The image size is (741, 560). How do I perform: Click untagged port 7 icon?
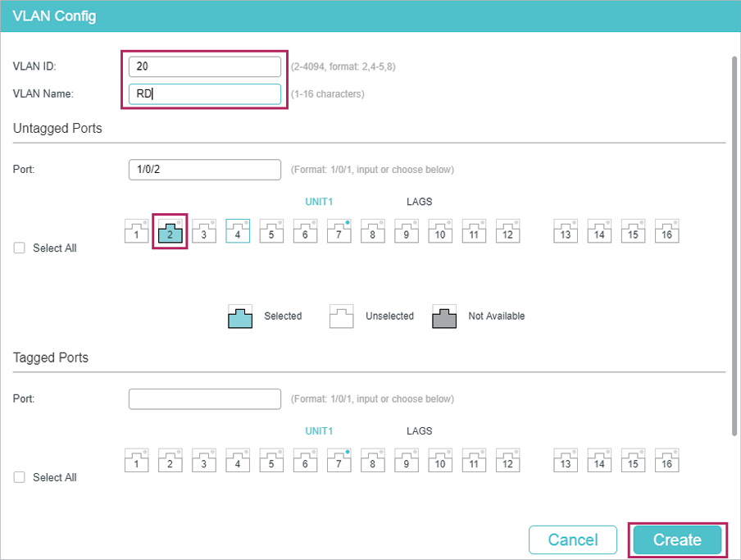coord(339,231)
